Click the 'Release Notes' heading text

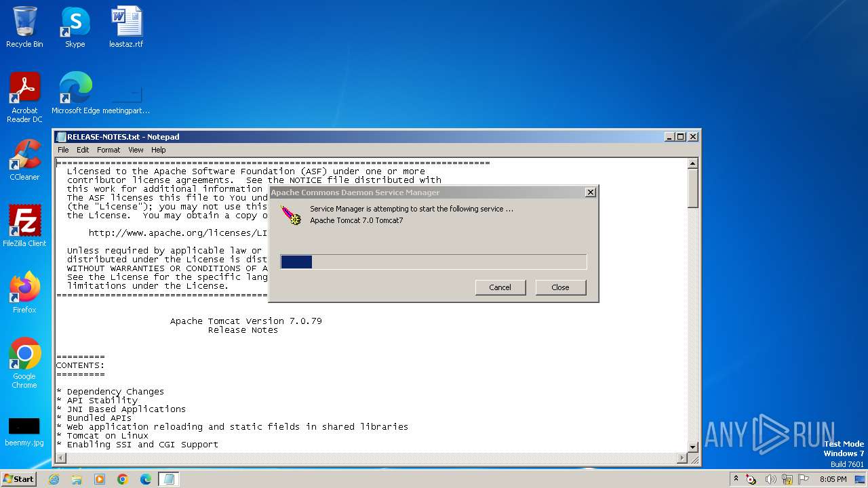click(x=243, y=330)
